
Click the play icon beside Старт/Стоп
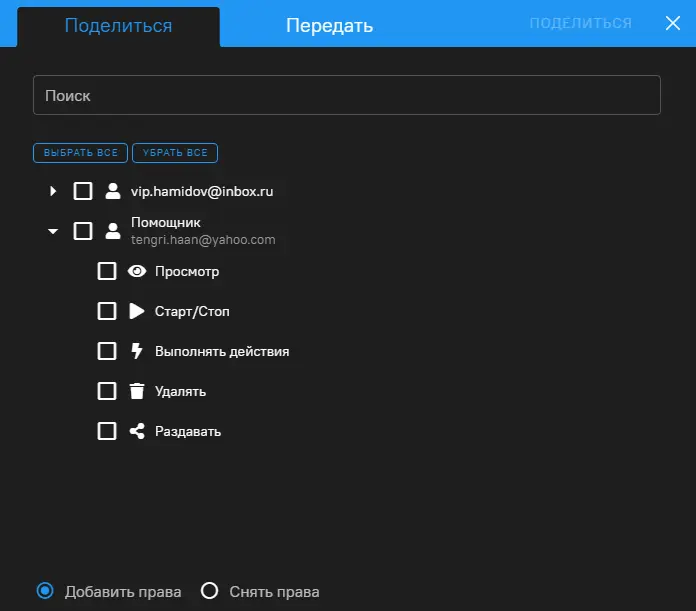137,311
